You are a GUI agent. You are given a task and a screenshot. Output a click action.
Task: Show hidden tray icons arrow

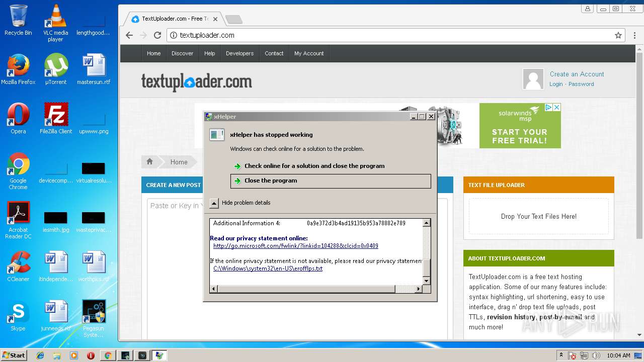pyautogui.click(x=561, y=355)
